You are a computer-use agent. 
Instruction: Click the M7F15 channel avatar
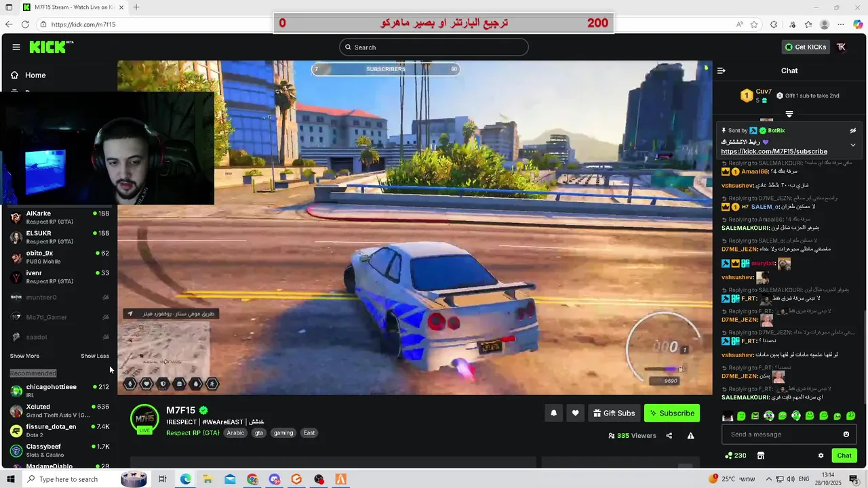[144, 419]
